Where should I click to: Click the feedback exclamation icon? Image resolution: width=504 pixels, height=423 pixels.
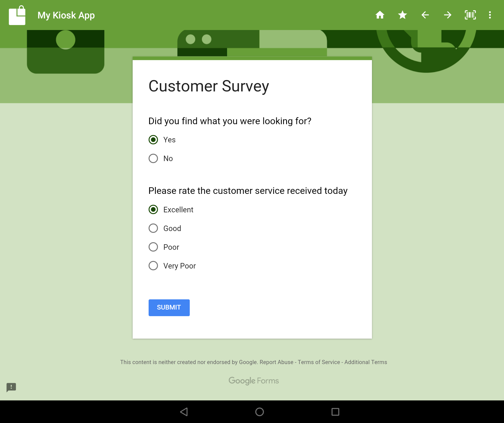point(11,387)
